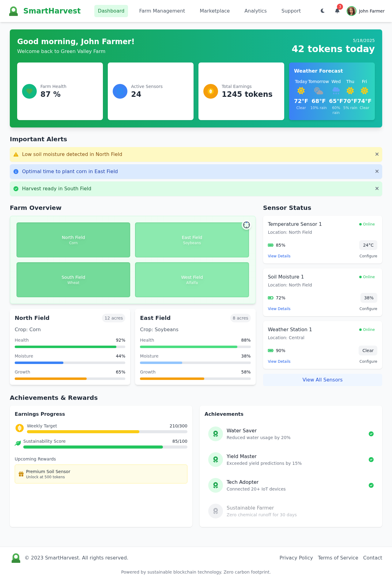Click Tech Adopter completed checkmark
392x580 pixels.
coord(371,485)
